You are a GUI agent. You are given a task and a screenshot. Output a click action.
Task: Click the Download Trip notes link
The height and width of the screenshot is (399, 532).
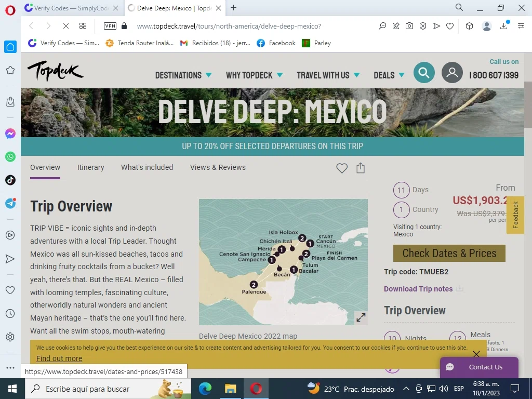coord(418,289)
